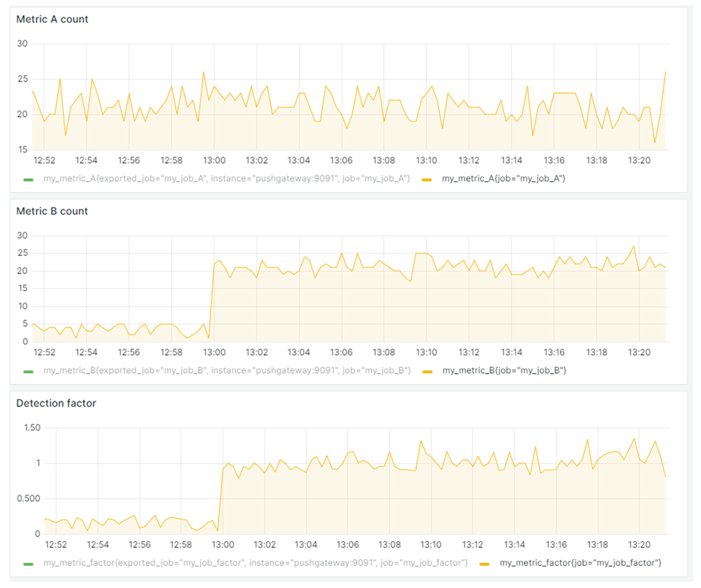The height and width of the screenshot is (588, 701).
Task: Click the 13:00 time label under Metric B chart
Action: (214, 352)
